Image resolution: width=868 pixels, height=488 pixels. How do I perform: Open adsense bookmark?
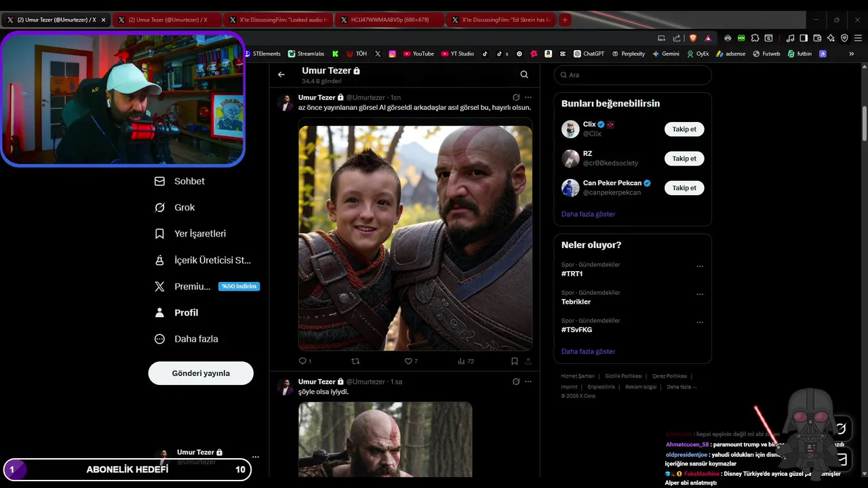point(730,54)
